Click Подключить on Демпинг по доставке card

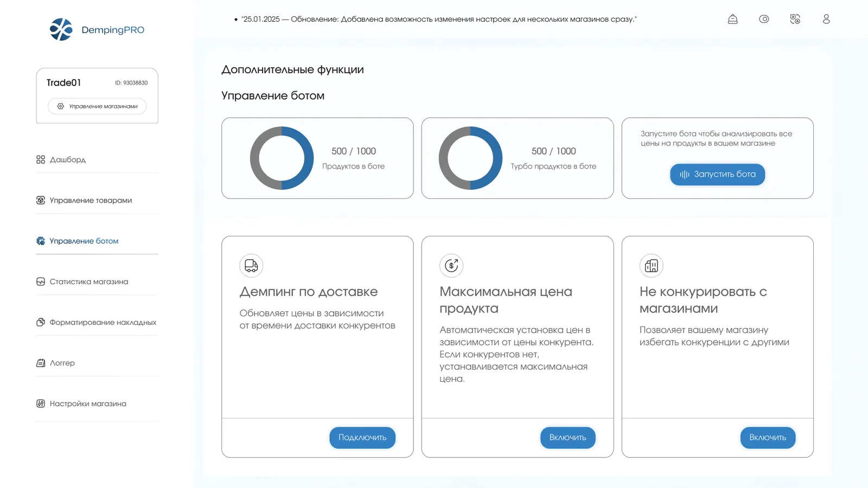[362, 438]
